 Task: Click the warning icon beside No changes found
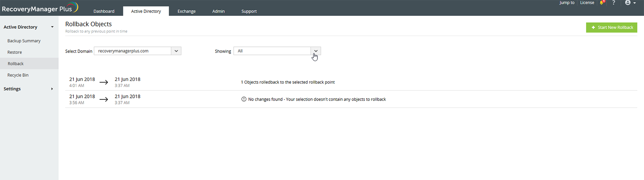[x=244, y=99]
